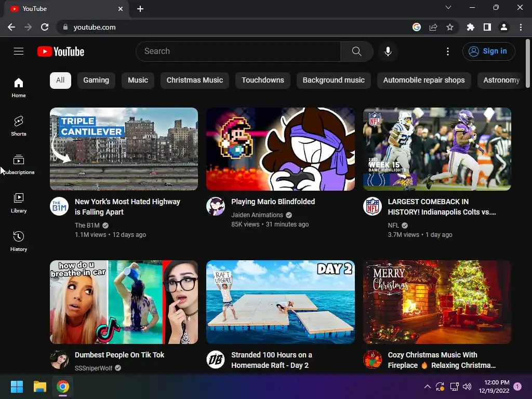Bookmark this page with star icon

tap(450, 27)
